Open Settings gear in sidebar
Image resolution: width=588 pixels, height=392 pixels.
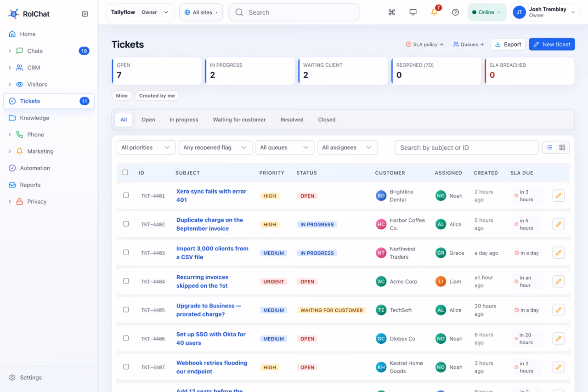49,377
